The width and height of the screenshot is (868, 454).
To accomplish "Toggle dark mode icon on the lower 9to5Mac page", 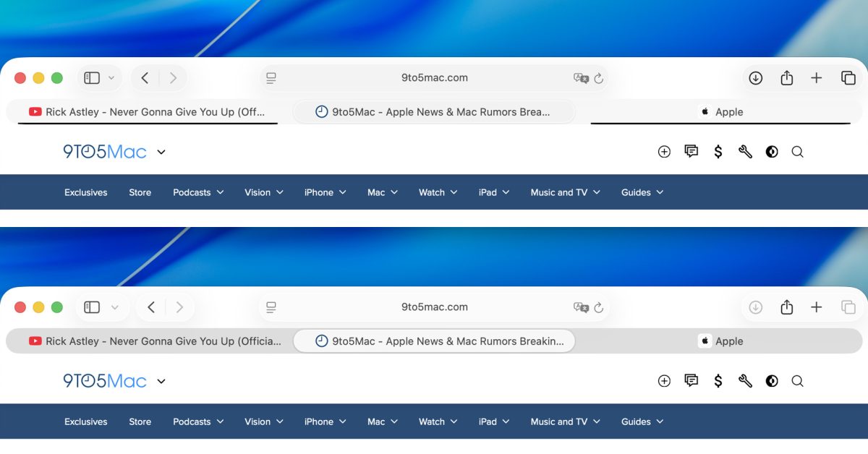I will tap(772, 381).
